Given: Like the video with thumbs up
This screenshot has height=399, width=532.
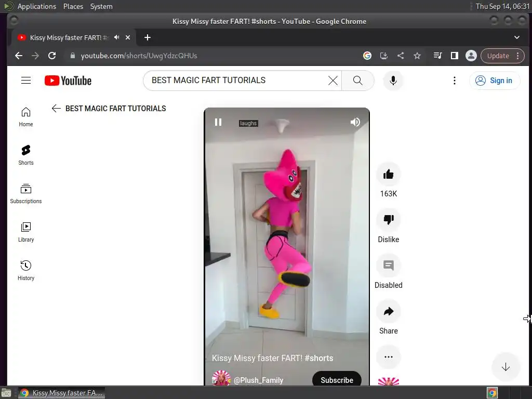Looking at the screenshot, I should coord(389,175).
